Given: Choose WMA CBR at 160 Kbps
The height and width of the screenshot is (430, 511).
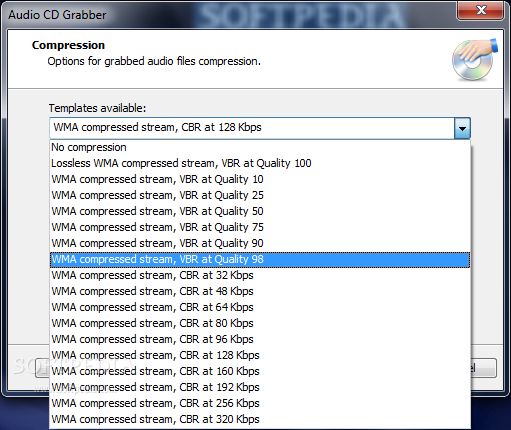Looking at the screenshot, I should click(x=260, y=371).
